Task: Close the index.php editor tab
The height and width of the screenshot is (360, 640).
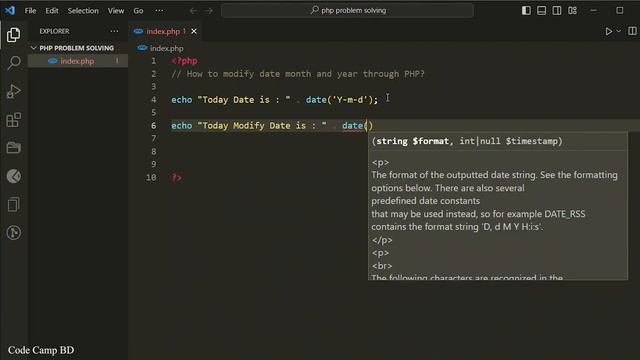Action: [x=194, y=31]
